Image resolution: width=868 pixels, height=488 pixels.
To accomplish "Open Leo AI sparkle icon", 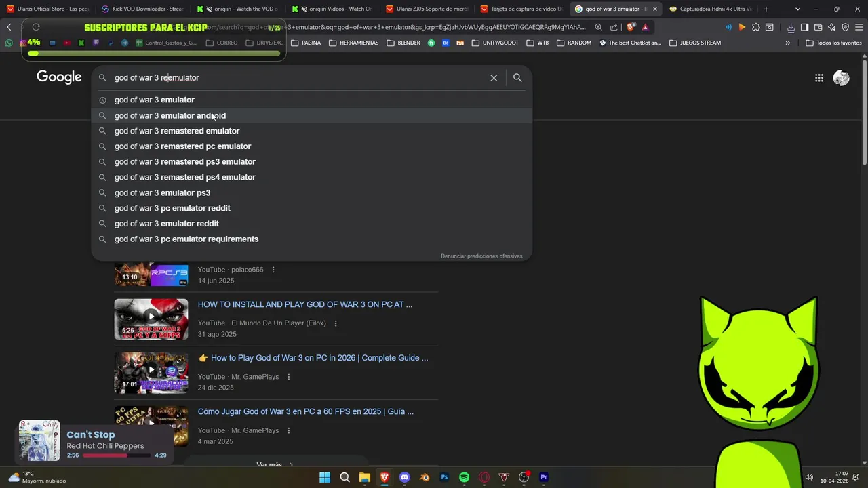I will (x=831, y=27).
